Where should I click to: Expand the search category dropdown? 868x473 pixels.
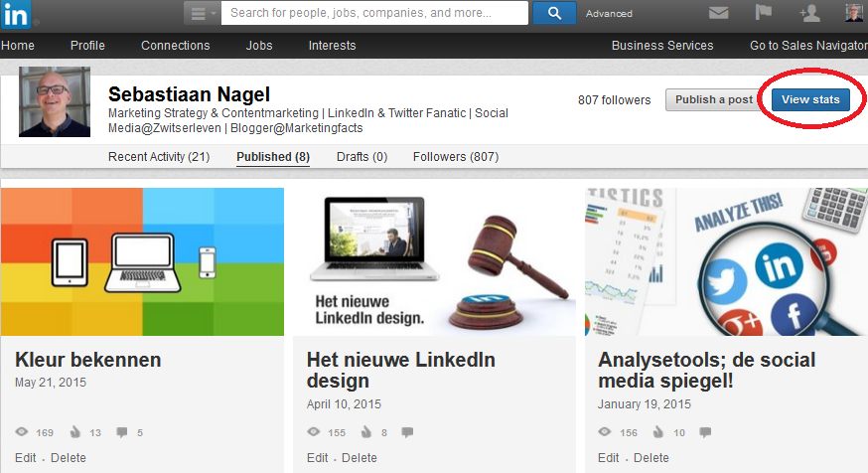tap(202, 13)
